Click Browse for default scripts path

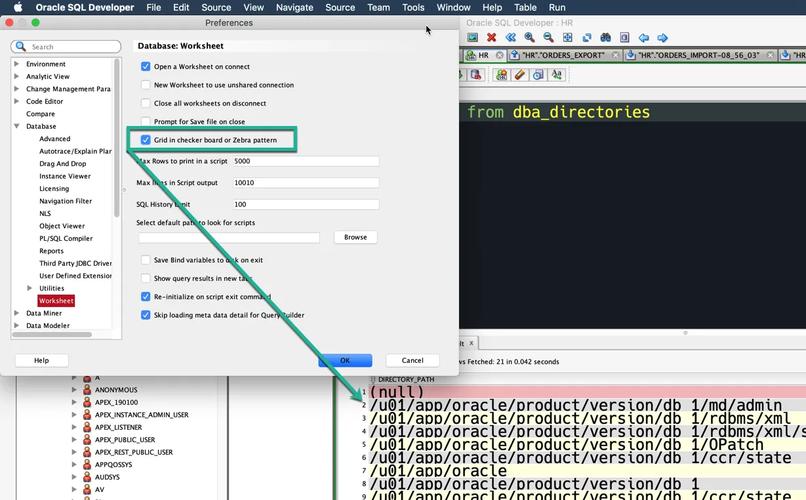(355, 237)
